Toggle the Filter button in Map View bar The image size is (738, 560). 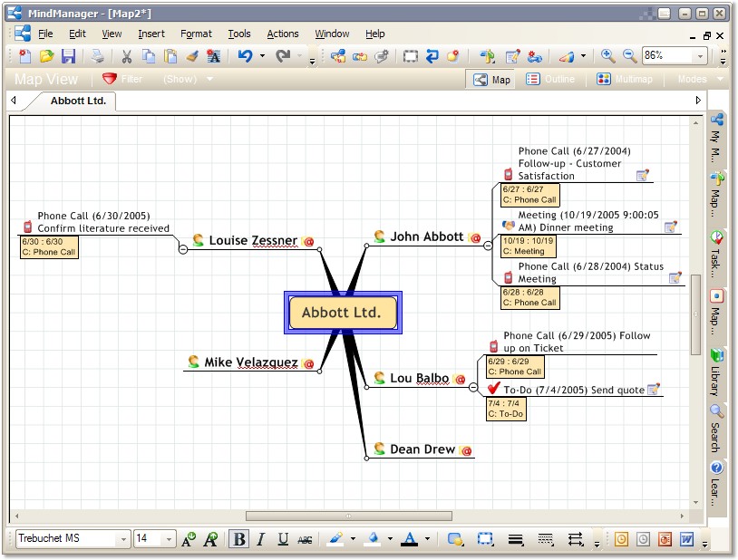click(122, 79)
